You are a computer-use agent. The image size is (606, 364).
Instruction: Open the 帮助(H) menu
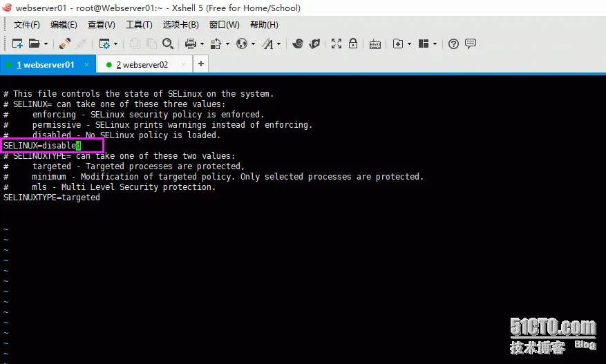[x=264, y=25]
